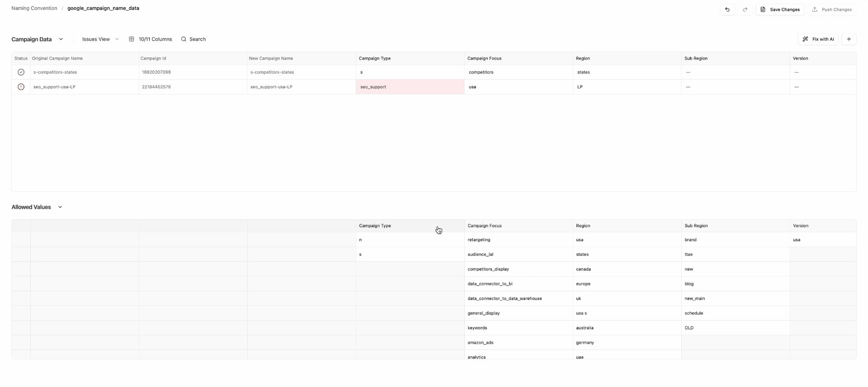The width and height of the screenshot is (868, 387).
Task: Click the error status icon for seo_support-usa-LP
Action: [21, 87]
